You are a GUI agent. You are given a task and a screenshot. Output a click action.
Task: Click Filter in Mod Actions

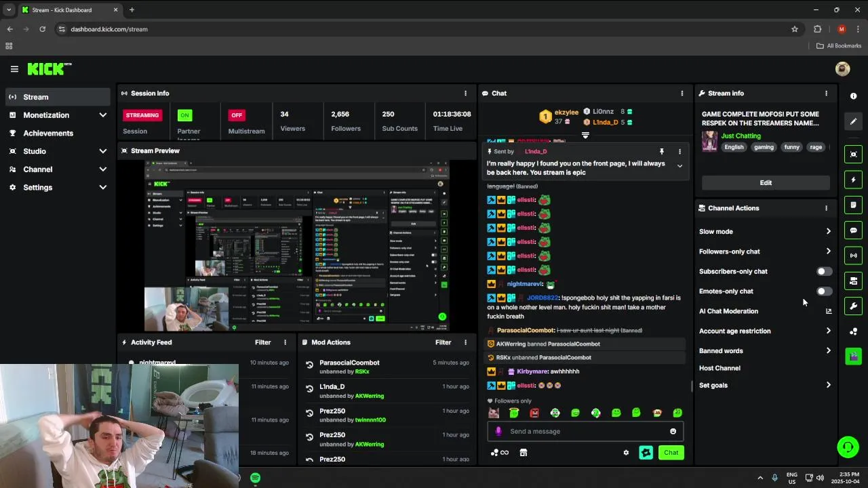pyautogui.click(x=443, y=342)
